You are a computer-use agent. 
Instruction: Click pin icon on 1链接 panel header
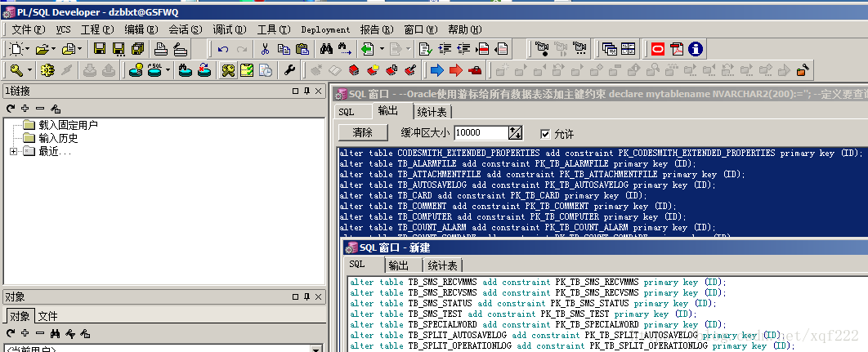pos(306,91)
